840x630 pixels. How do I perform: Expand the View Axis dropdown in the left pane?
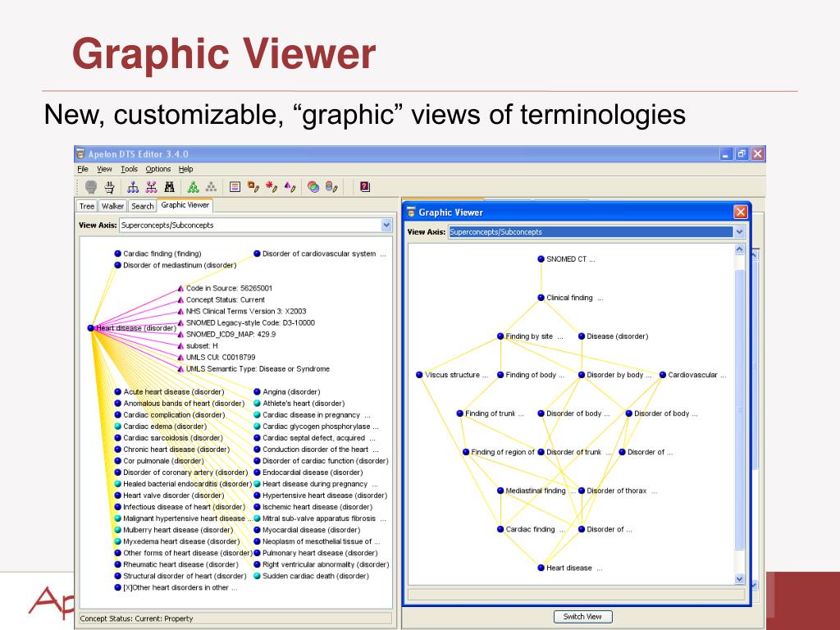[387, 226]
